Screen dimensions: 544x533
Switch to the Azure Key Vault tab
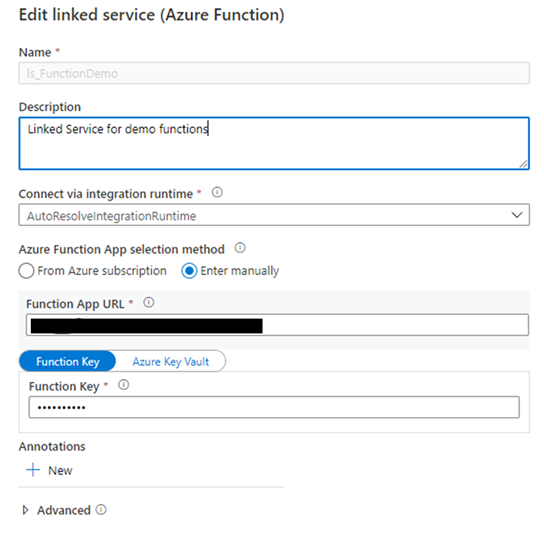click(171, 362)
